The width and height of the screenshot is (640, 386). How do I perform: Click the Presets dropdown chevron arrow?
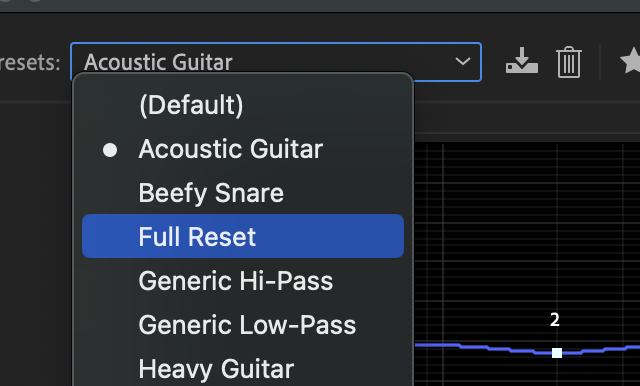462,62
